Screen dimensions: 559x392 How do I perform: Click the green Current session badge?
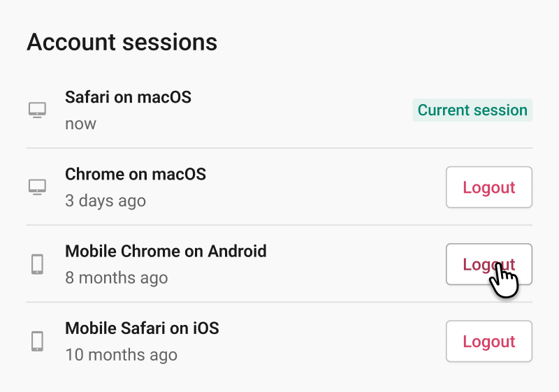pyautogui.click(x=472, y=110)
